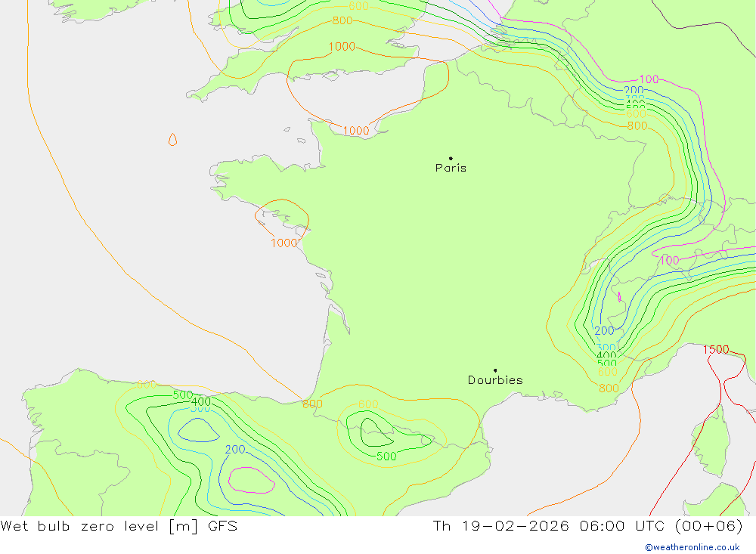Click the magenta closed contour in central Spain
This screenshot has height=554, width=756.
[251, 480]
